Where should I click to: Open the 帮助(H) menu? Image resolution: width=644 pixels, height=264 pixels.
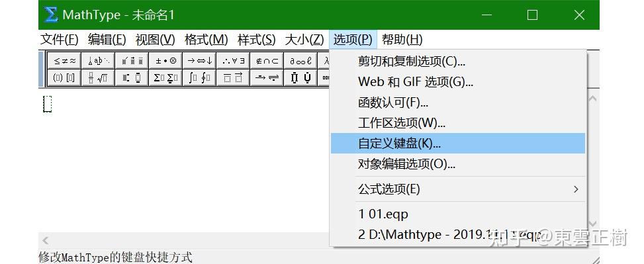(402, 40)
